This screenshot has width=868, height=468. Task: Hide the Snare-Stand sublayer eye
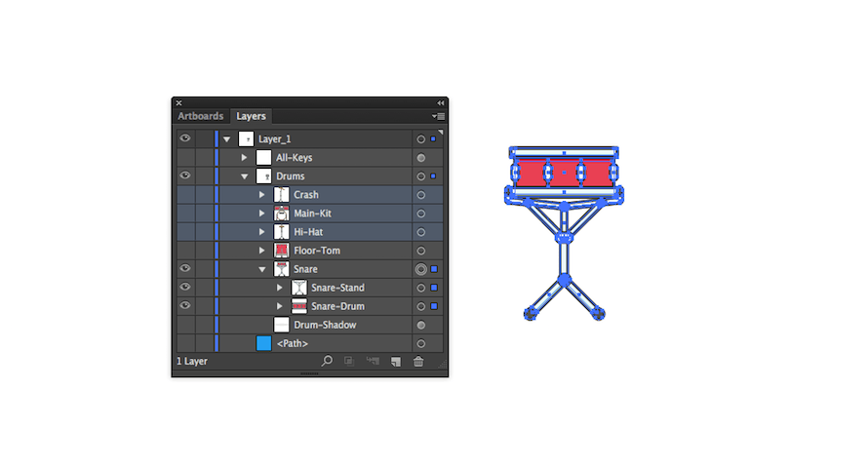(x=185, y=287)
